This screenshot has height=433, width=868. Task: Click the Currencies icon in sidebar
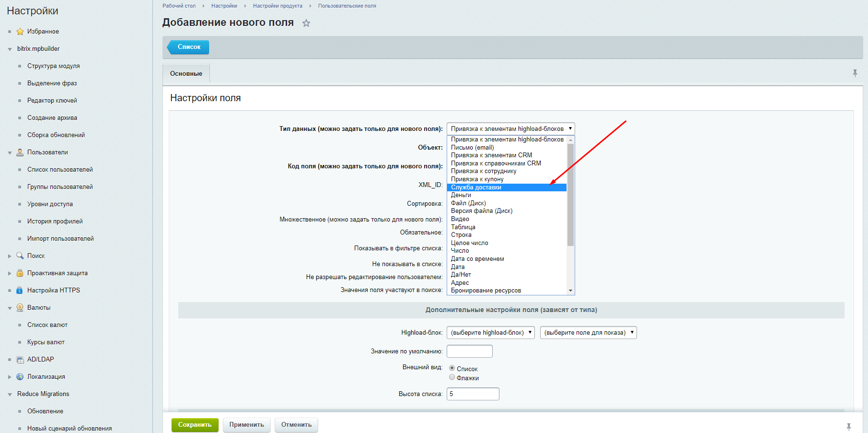pyautogui.click(x=20, y=308)
